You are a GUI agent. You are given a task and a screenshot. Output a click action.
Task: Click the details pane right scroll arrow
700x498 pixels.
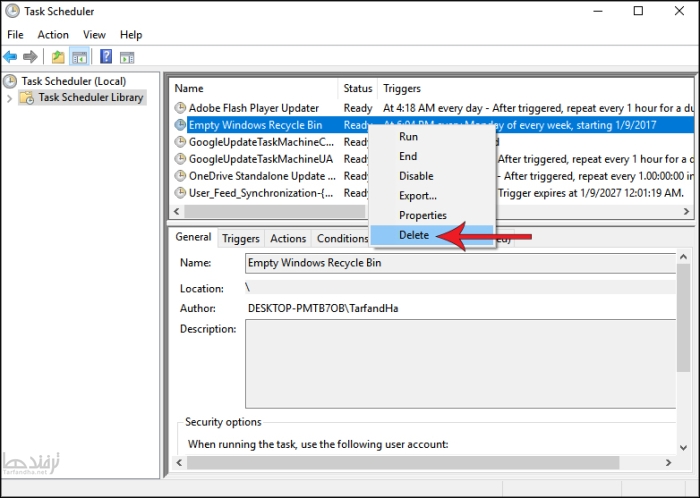[668, 462]
